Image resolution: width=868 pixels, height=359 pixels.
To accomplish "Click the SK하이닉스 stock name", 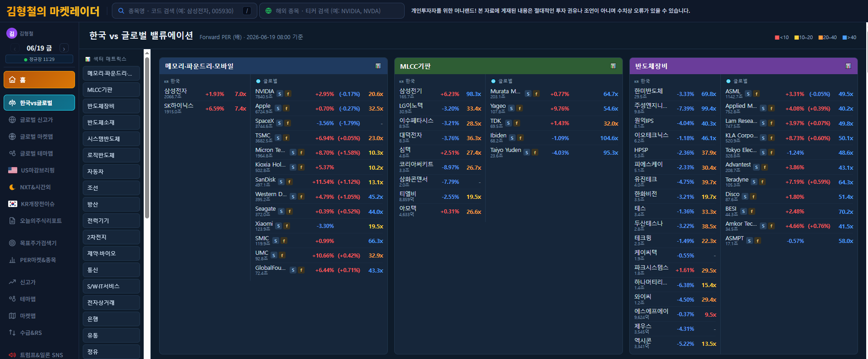I will 179,106.
